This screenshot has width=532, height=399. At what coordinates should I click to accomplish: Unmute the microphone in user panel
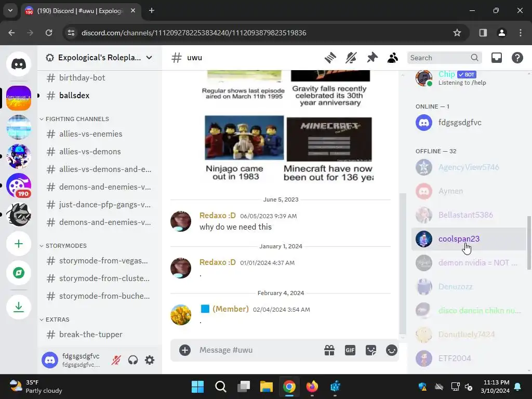[116, 360]
